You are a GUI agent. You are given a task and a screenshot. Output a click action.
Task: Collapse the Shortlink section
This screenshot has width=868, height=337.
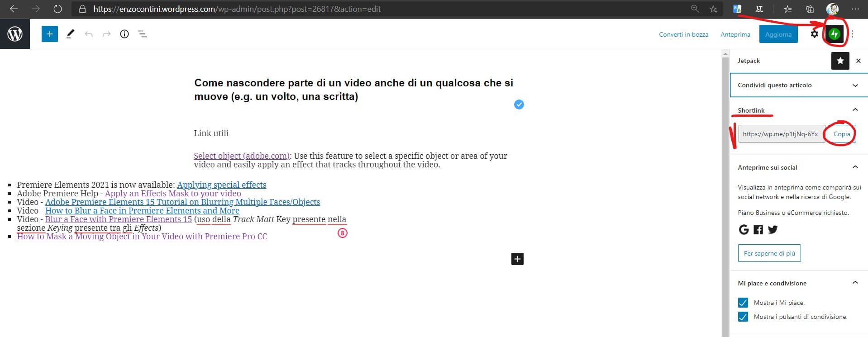tap(855, 110)
